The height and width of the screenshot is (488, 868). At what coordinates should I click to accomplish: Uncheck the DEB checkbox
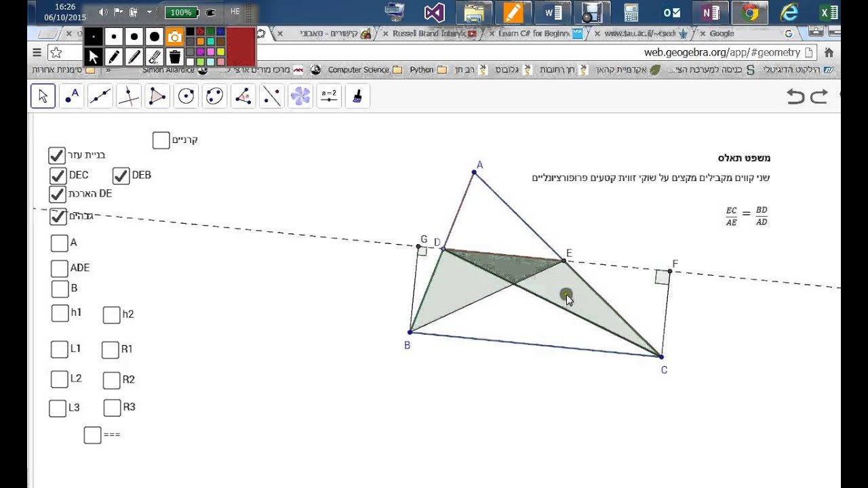(121, 176)
